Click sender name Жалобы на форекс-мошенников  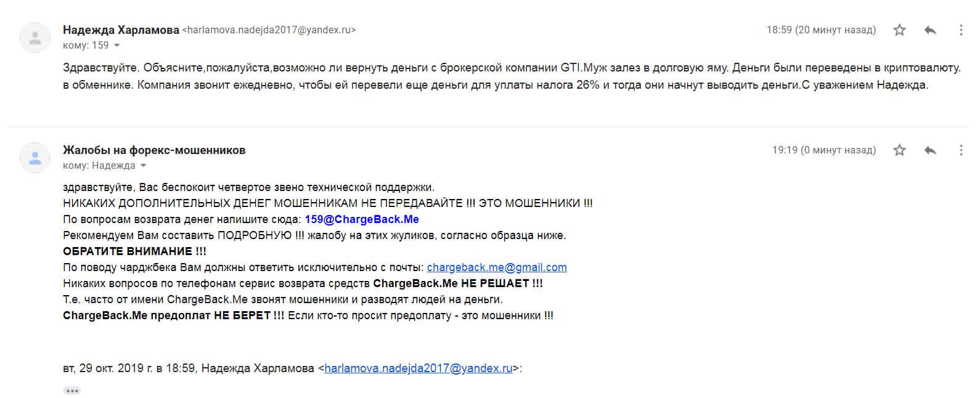pos(154,150)
